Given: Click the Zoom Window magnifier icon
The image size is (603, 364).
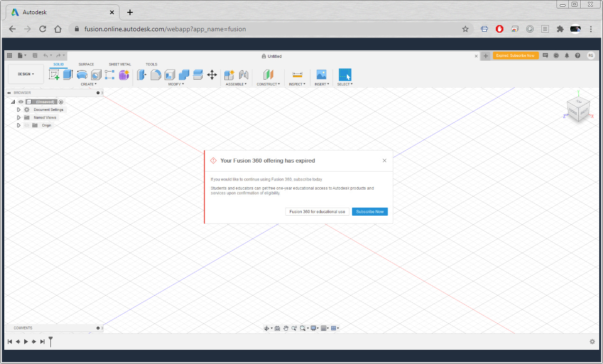Looking at the screenshot, I should pyautogui.click(x=303, y=328).
